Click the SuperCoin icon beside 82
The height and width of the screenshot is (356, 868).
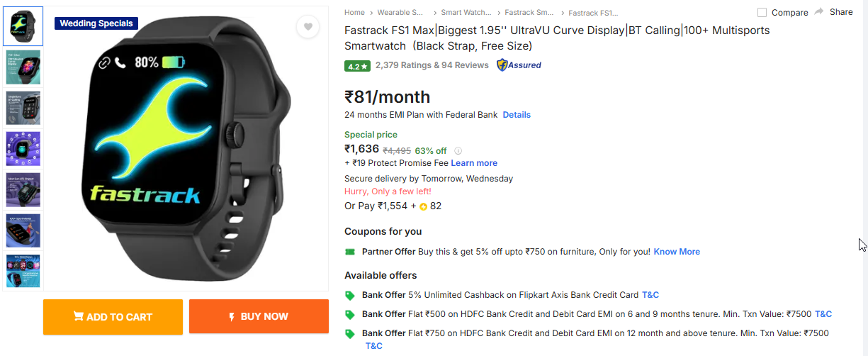point(423,206)
